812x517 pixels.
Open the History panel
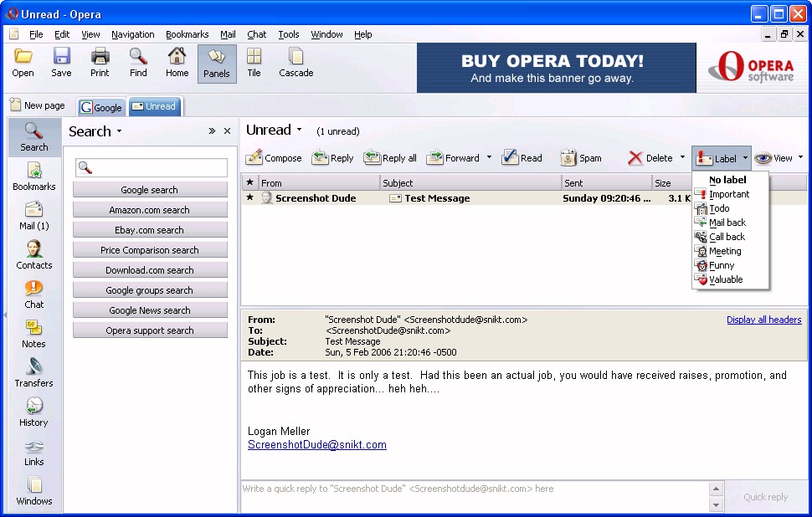(33, 406)
